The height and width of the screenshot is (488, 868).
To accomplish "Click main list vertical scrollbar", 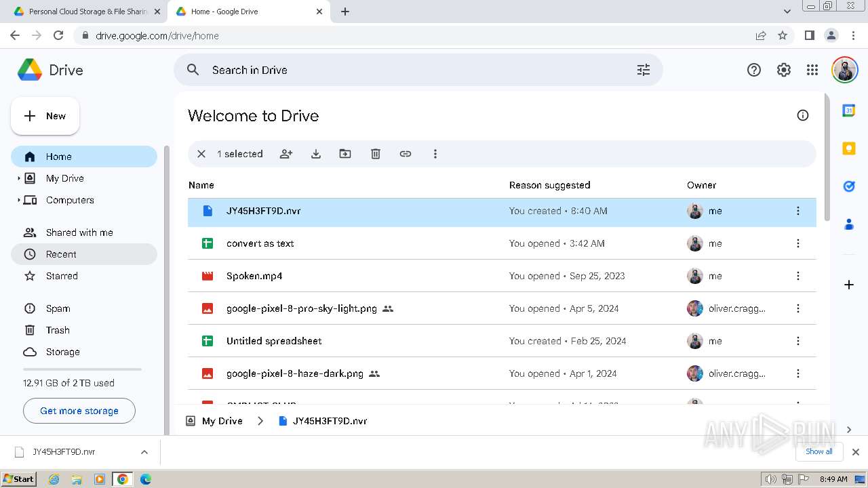I will (x=826, y=156).
